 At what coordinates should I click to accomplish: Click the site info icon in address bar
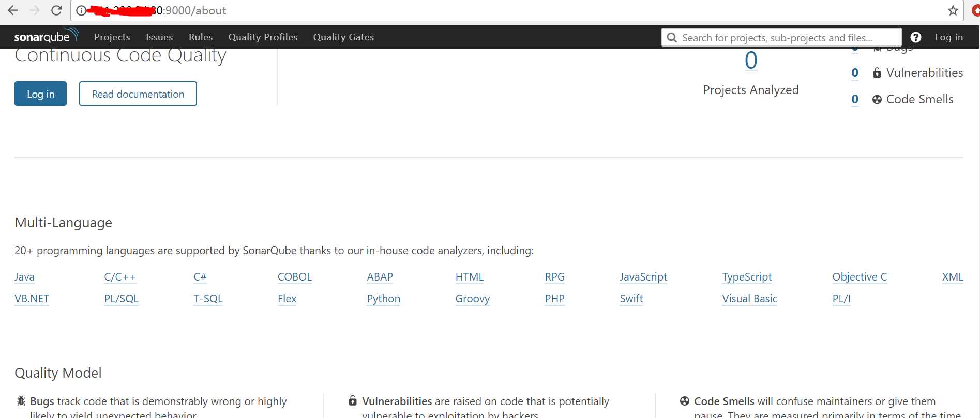81,10
